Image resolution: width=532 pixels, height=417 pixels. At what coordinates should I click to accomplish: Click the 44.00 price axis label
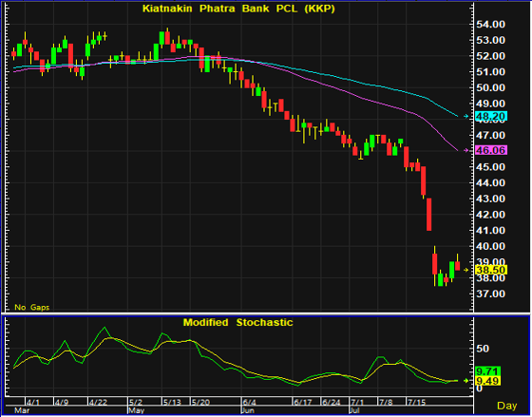[x=491, y=183]
